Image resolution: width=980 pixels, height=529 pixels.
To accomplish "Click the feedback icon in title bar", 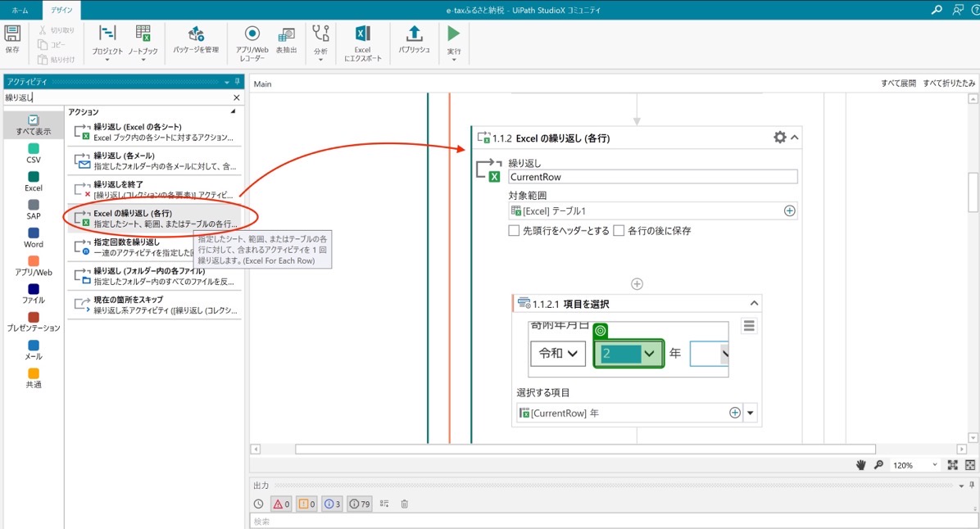I will coord(958,10).
